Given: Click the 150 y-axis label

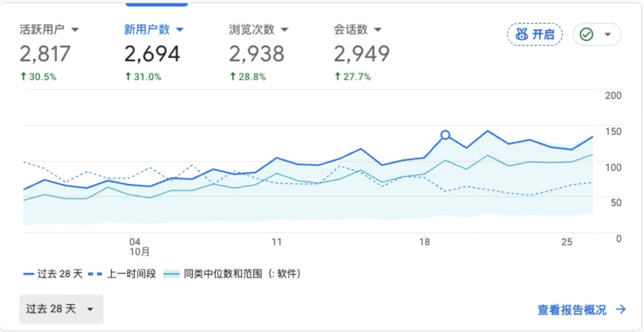Looking at the screenshot, I should pyautogui.click(x=613, y=132).
